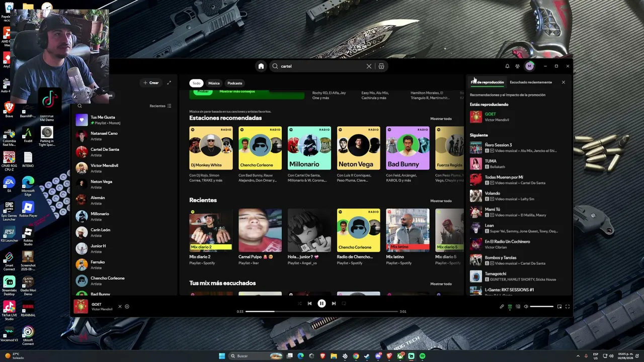
Task: Open Cartel De Santa artist in library
Action: [x=124, y=152]
